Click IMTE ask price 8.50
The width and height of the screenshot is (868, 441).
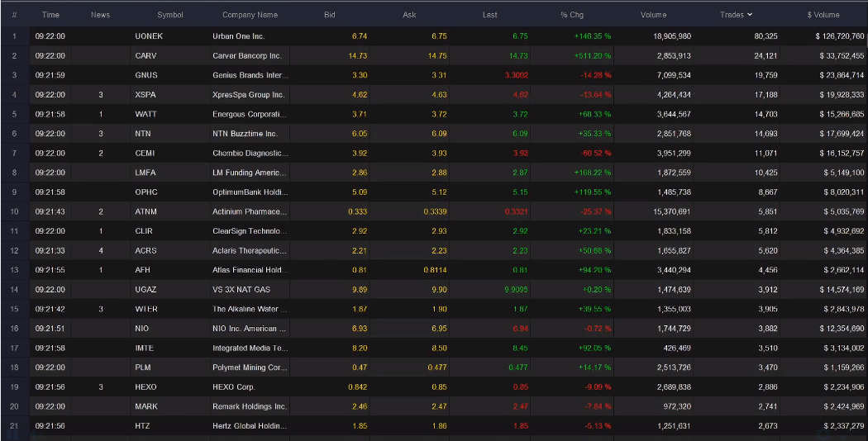(440, 348)
